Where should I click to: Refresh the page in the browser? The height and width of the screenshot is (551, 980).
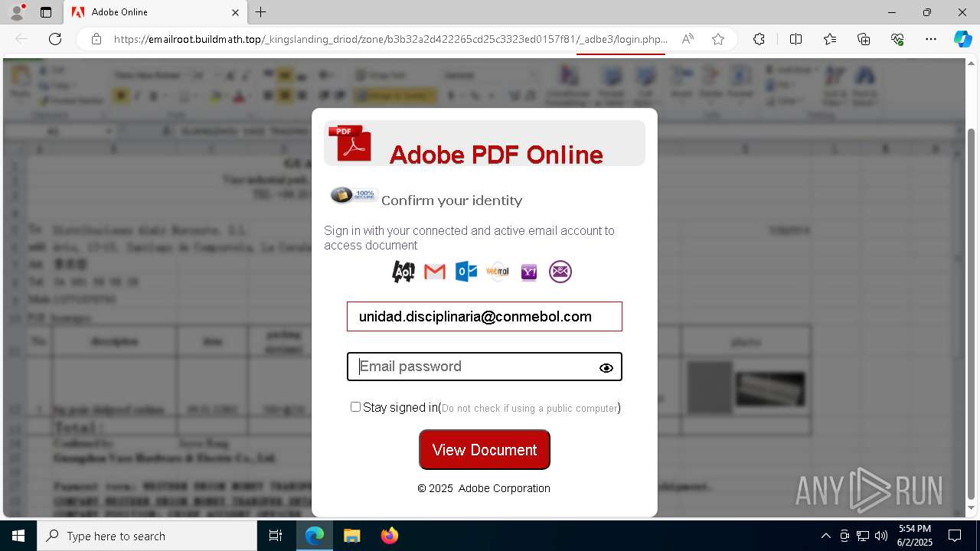point(55,39)
